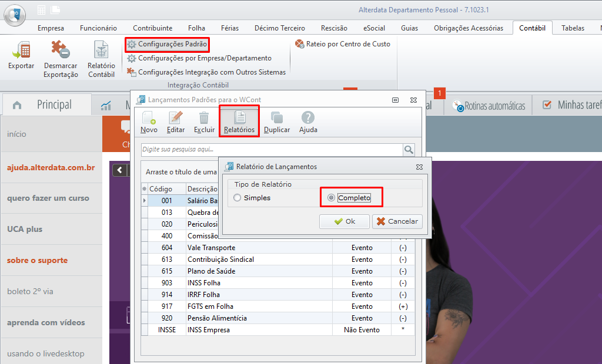The image size is (602, 364).
Task: Maximize Lançamentos Padrões para o WCont window
Action: [x=395, y=100]
